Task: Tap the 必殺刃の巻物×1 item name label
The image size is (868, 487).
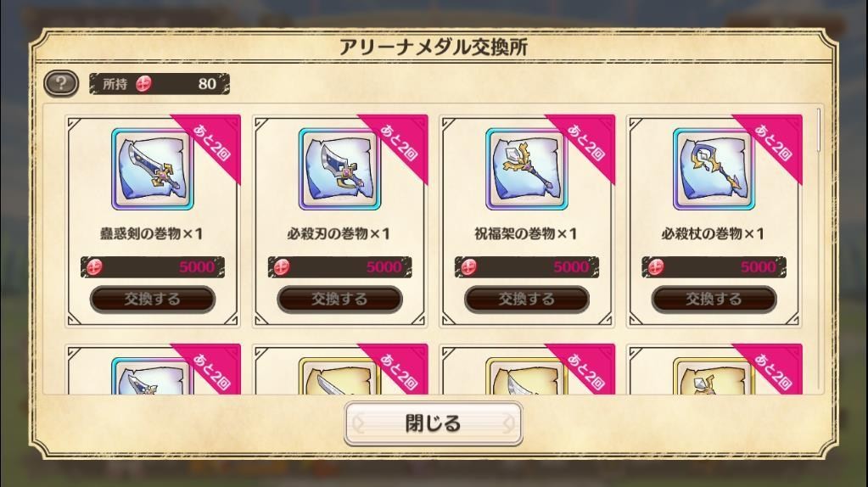Action: 339,234
